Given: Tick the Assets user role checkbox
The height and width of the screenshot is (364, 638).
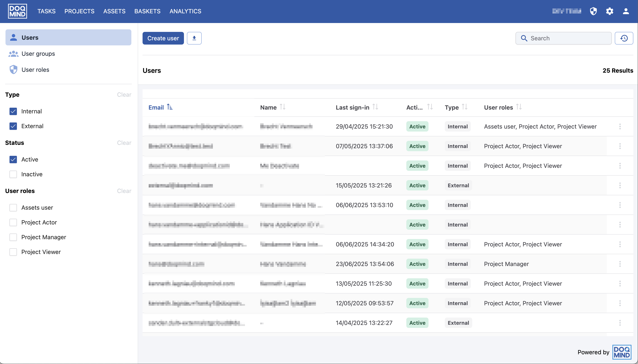Looking at the screenshot, I should click(x=13, y=208).
